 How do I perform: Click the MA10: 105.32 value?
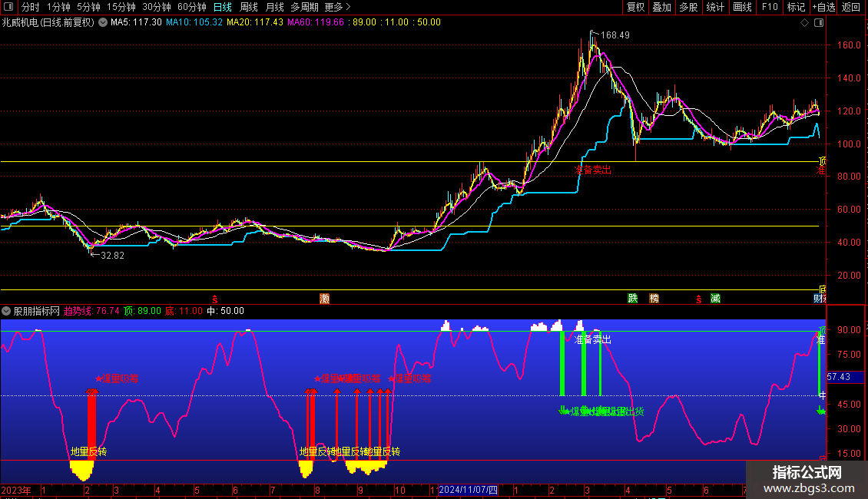coord(194,23)
